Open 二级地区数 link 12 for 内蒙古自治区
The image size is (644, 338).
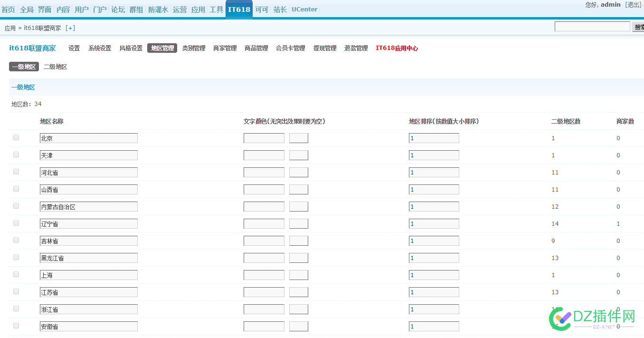[x=555, y=206]
